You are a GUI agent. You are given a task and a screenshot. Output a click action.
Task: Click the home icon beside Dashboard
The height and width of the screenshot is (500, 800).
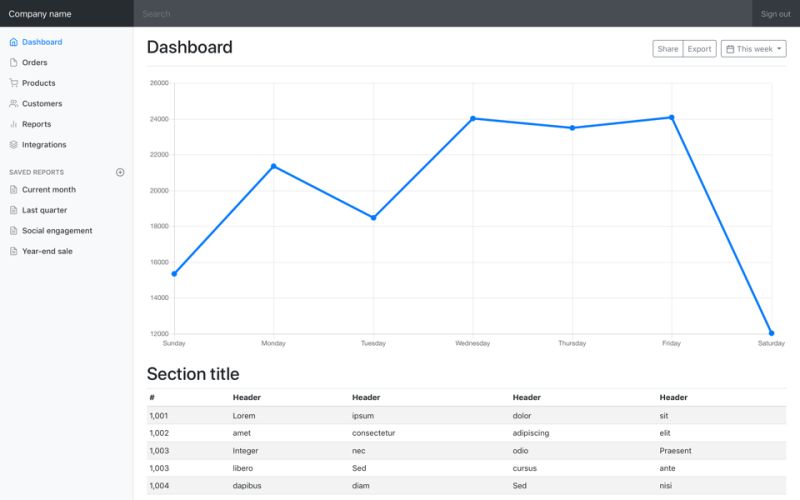[x=14, y=42]
